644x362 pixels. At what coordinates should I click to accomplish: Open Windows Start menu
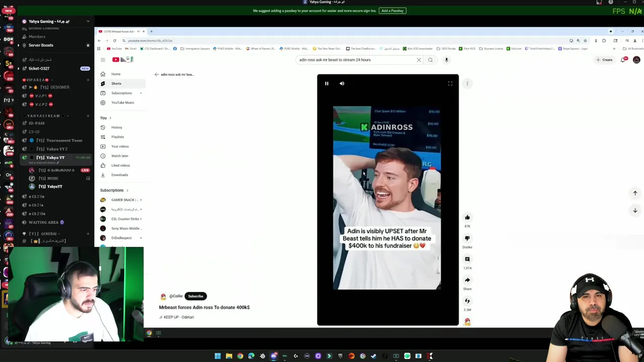tap(217, 356)
